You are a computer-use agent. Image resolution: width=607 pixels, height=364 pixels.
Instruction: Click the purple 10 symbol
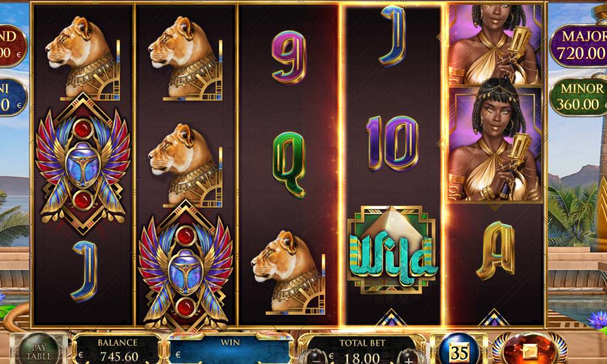click(392, 143)
